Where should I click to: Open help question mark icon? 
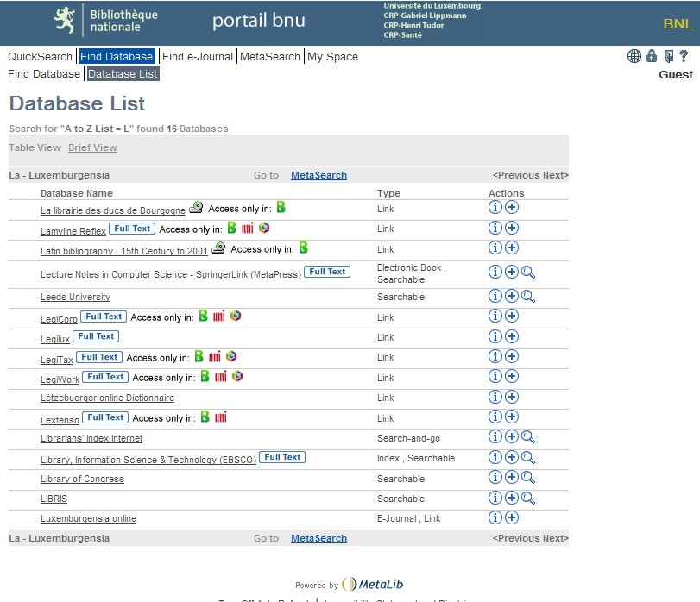[684, 56]
